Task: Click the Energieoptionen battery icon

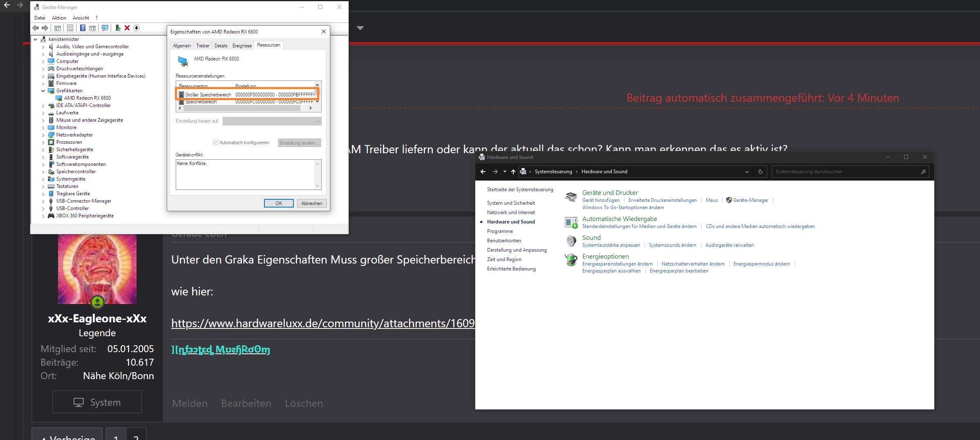Action: tap(571, 260)
